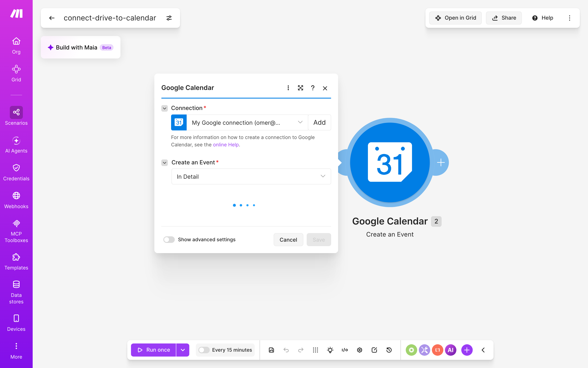Toggle Show advanced settings switch
The image size is (588, 368).
coord(169,239)
